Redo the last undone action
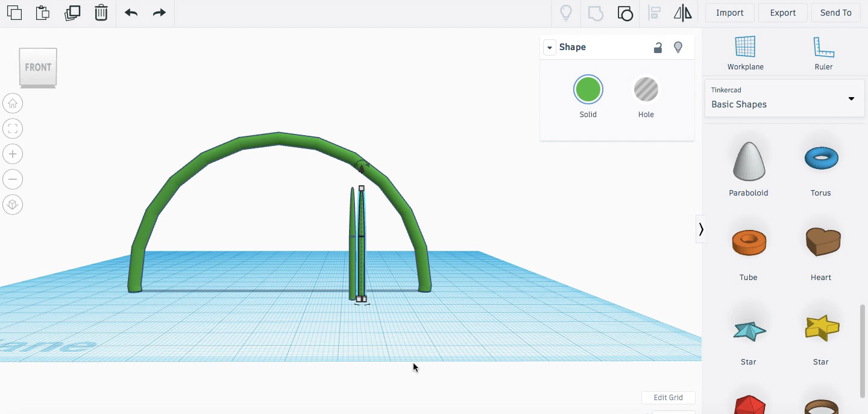Image resolution: width=868 pixels, height=414 pixels. coord(159,13)
